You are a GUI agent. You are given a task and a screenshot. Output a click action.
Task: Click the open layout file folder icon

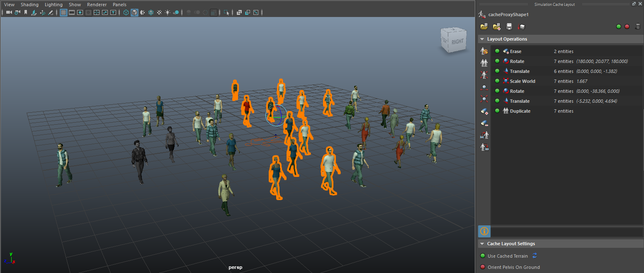484,27
